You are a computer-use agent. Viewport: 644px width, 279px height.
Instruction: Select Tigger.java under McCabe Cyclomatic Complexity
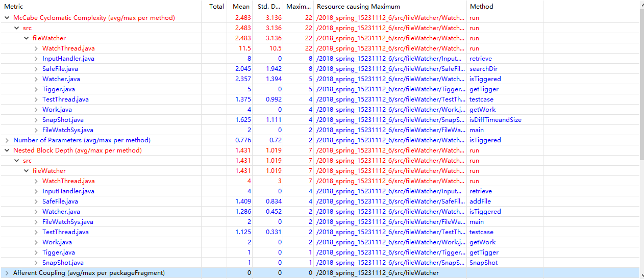[x=59, y=89]
